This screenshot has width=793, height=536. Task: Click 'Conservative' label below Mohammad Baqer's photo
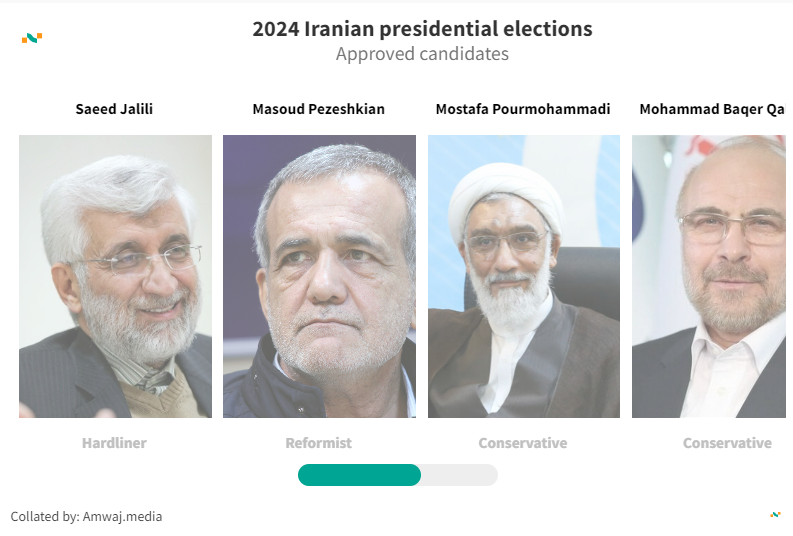[x=727, y=443]
